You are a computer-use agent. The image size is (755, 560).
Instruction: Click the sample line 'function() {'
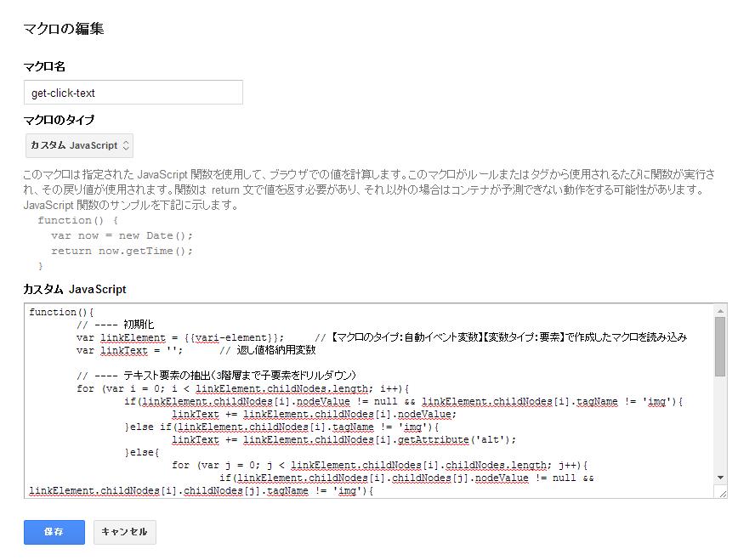pyautogui.click(x=78, y=220)
